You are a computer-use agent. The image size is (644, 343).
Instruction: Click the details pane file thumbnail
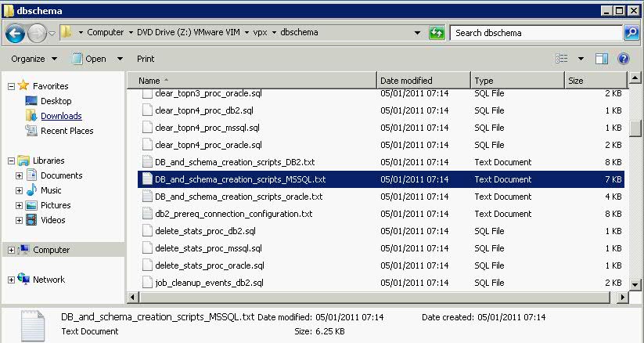(32, 326)
